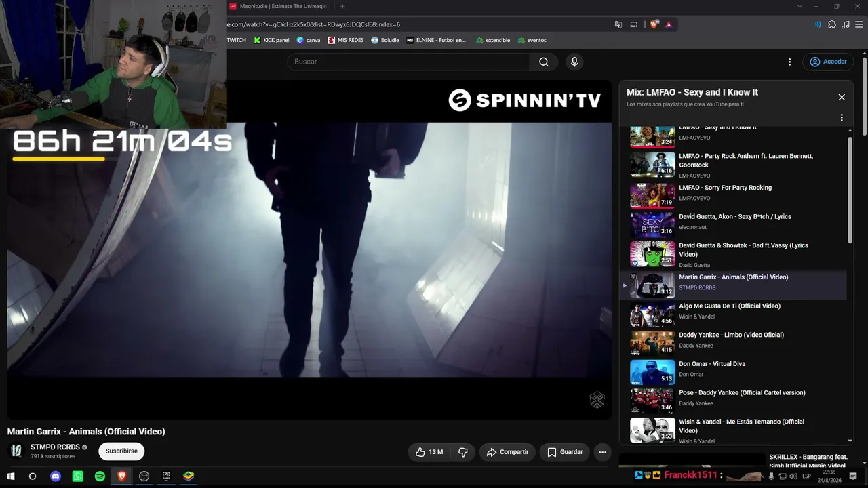Start voice search with the microphone icon

point(574,62)
